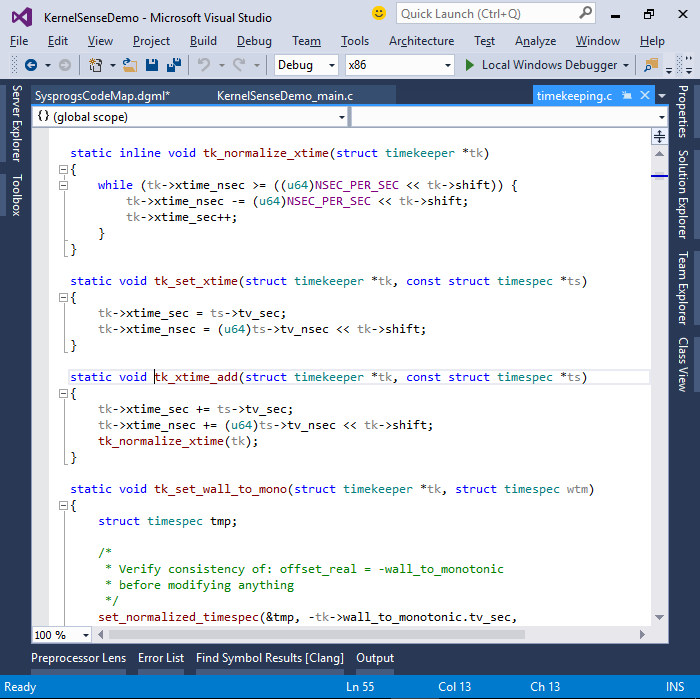700x699 pixels.
Task: Open the New Project dropdown arrow
Action: tap(113, 65)
